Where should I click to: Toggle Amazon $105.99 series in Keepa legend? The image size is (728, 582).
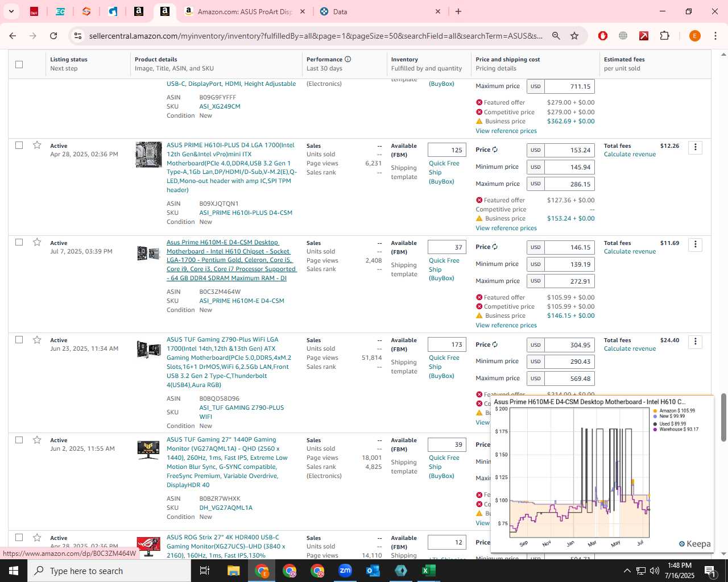(674, 411)
